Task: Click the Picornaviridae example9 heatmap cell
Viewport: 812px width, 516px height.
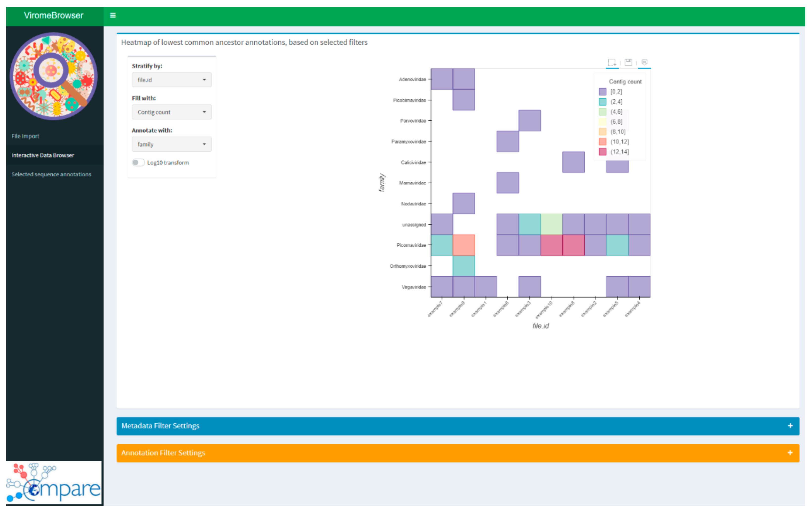Action: (x=464, y=245)
